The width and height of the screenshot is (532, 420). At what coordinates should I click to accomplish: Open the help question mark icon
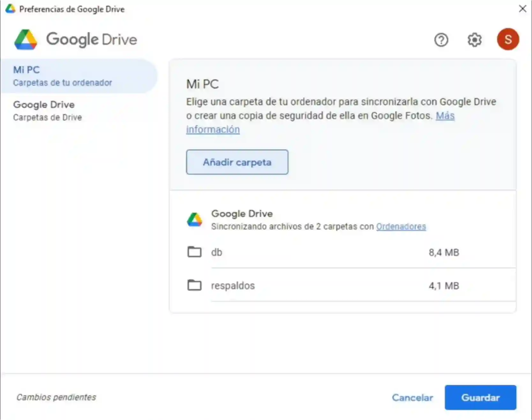(x=441, y=40)
